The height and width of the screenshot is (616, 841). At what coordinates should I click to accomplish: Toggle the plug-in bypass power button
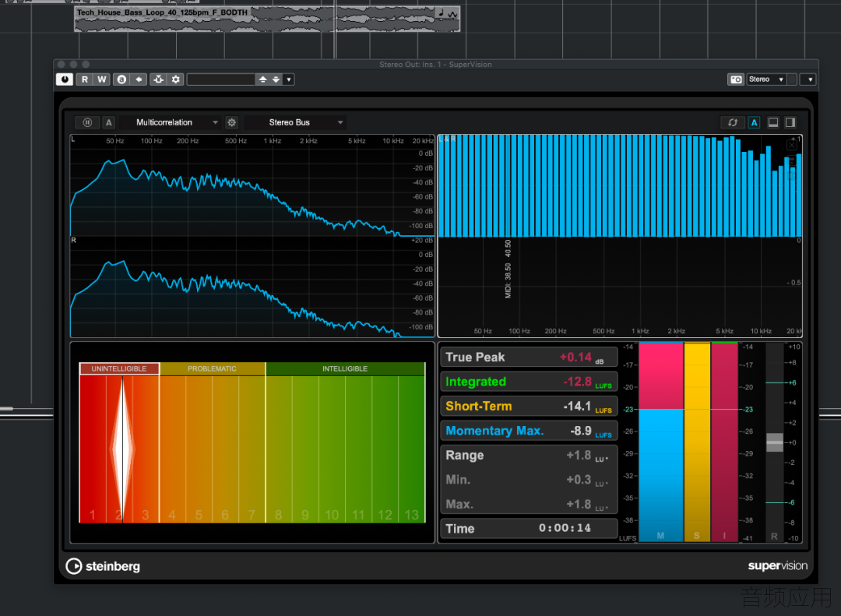[65, 79]
